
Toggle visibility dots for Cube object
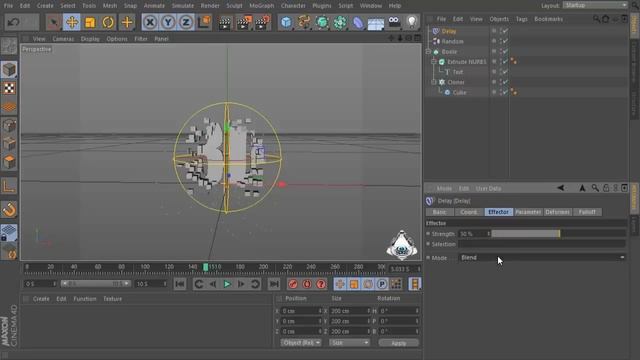click(500, 92)
